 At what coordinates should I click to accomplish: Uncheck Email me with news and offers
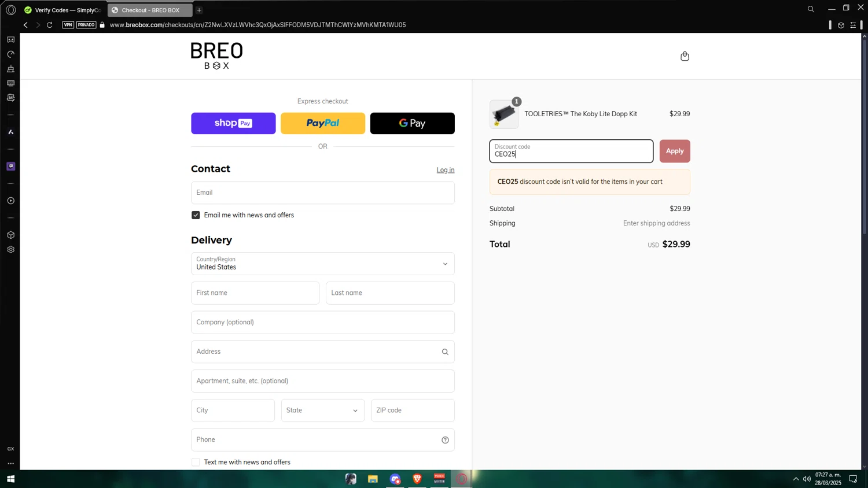196,215
